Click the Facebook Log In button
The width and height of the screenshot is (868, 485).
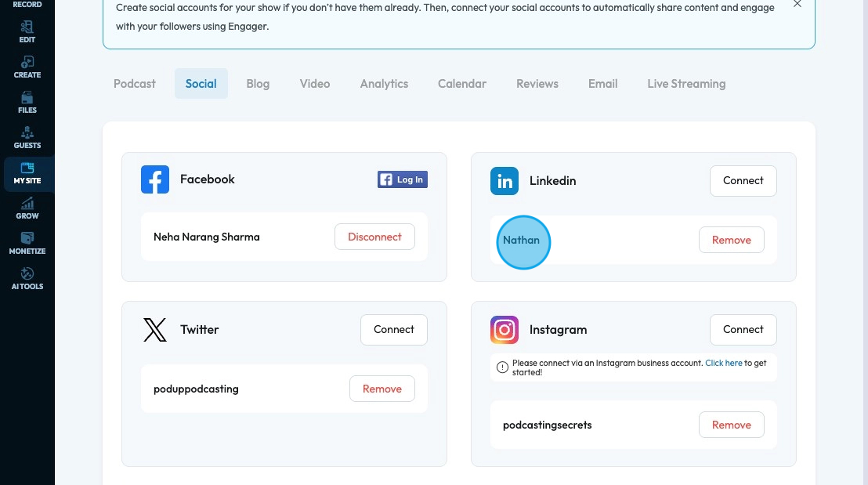[403, 179]
